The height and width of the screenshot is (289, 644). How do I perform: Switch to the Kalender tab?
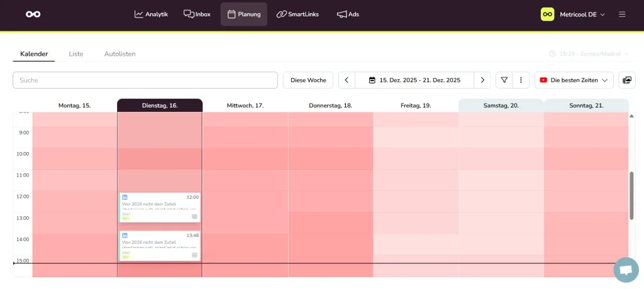(x=34, y=54)
